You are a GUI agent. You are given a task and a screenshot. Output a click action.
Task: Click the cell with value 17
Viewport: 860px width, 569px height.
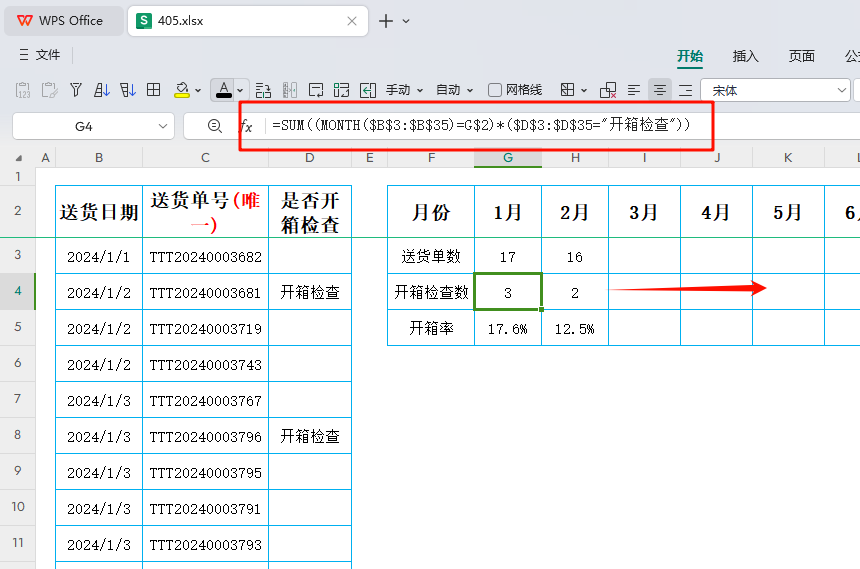tap(508, 256)
